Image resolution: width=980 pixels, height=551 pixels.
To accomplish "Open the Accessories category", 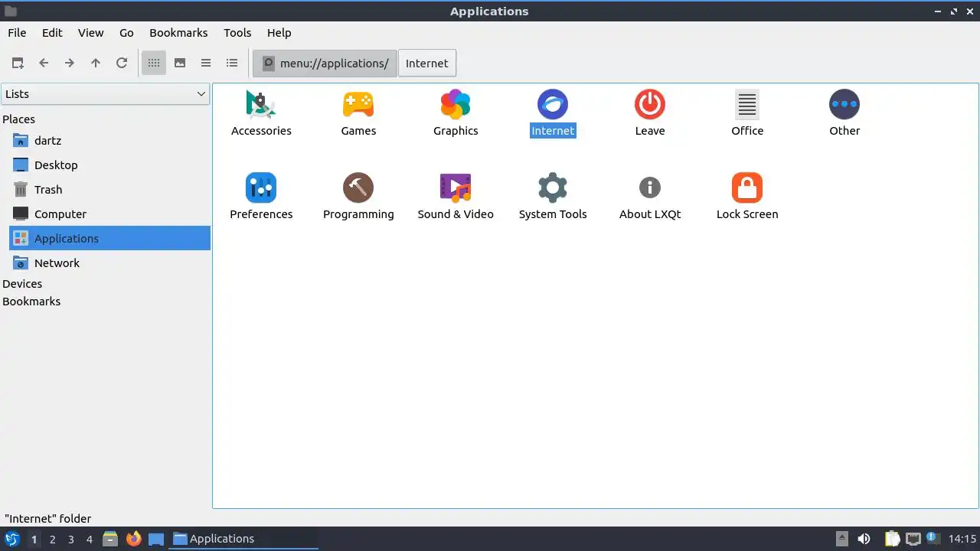I will 261,112.
